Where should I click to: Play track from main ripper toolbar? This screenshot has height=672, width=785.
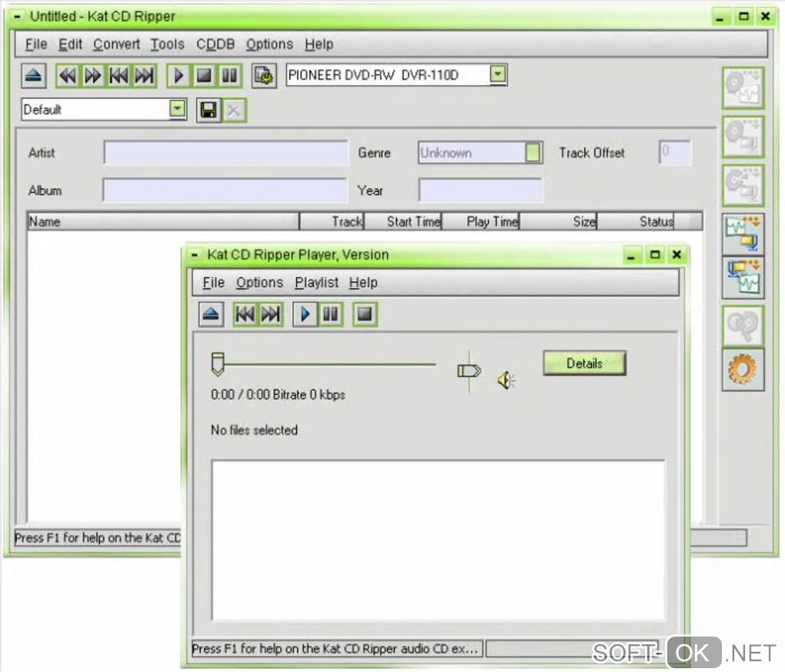pyautogui.click(x=179, y=76)
